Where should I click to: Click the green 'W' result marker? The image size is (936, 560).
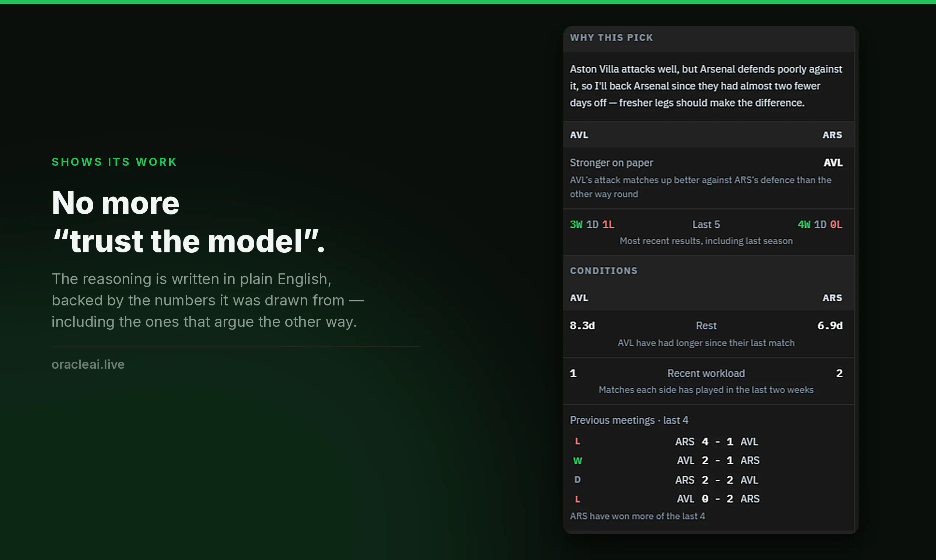pos(577,461)
